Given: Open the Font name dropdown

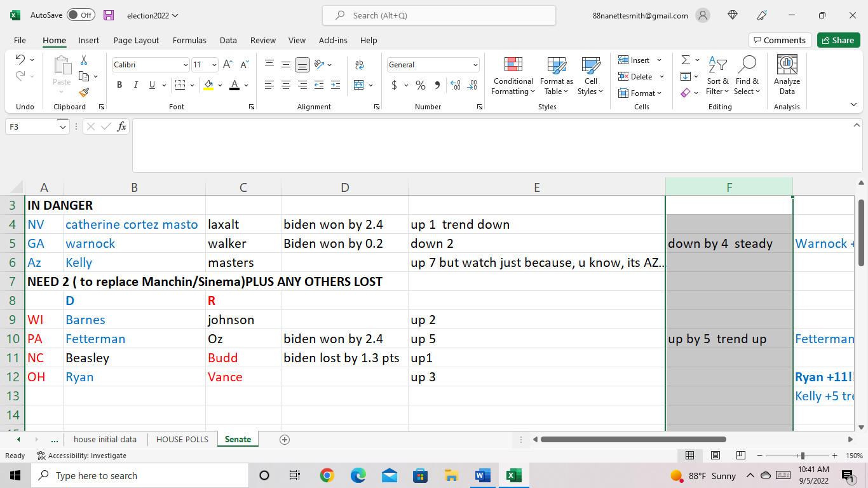Looking at the screenshot, I should (186, 65).
